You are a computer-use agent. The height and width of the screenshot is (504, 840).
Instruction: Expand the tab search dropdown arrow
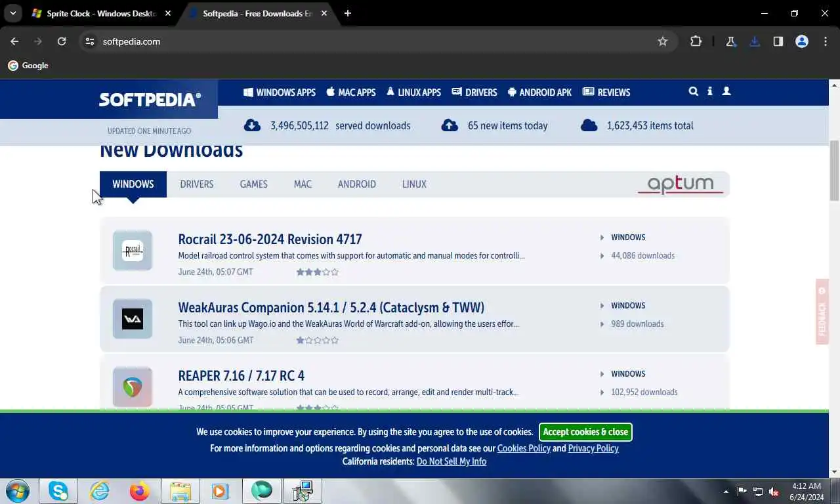[x=12, y=13]
